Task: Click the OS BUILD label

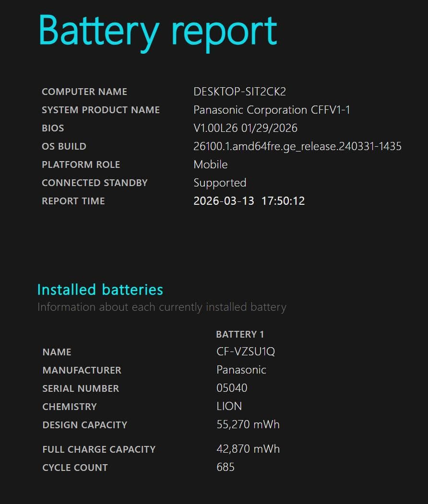Action: pos(64,146)
